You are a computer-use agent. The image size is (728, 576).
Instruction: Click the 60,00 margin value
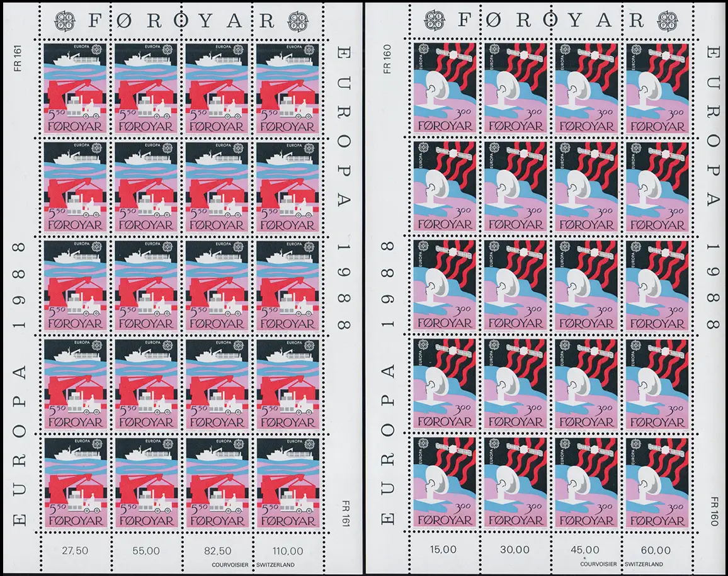[657, 549]
